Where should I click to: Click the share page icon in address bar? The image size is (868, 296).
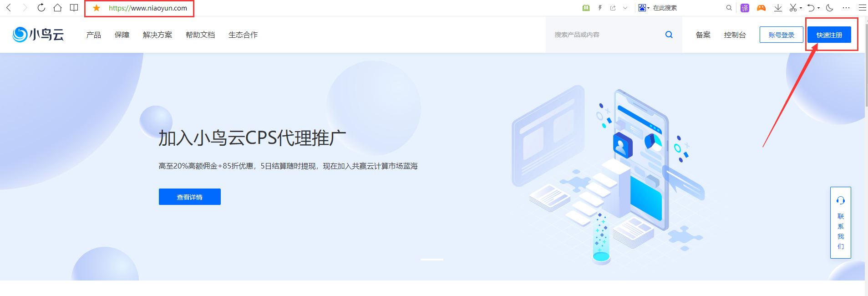pos(613,8)
